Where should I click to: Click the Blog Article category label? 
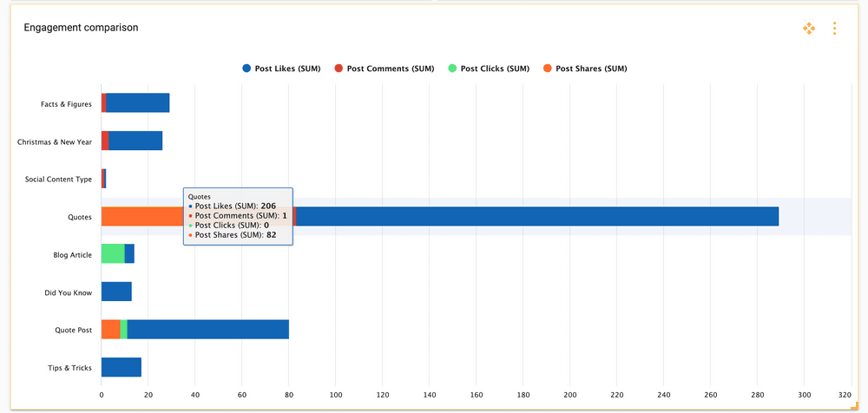[72, 255]
